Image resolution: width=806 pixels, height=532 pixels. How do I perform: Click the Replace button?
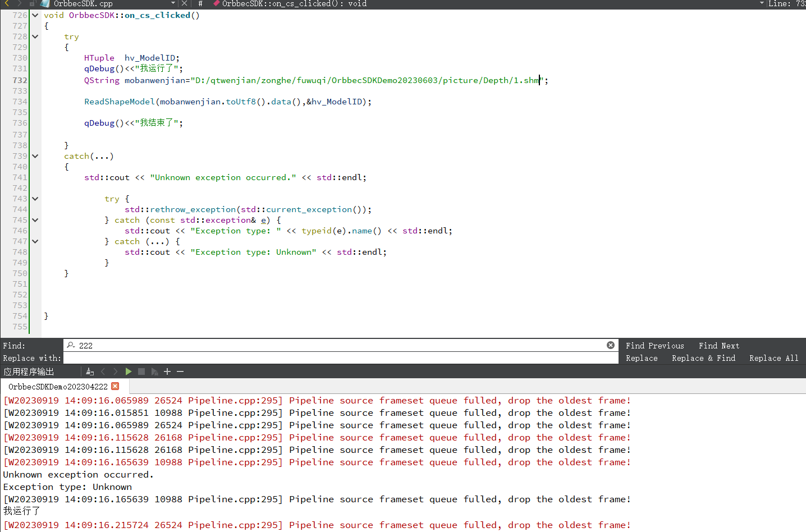coord(642,358)
